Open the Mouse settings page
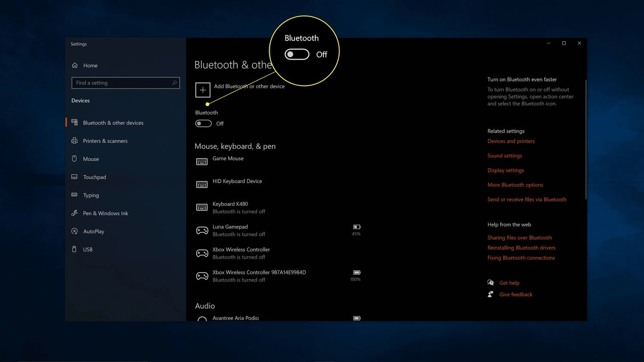This screenshot has height=362, width=644. click(91, 159)
